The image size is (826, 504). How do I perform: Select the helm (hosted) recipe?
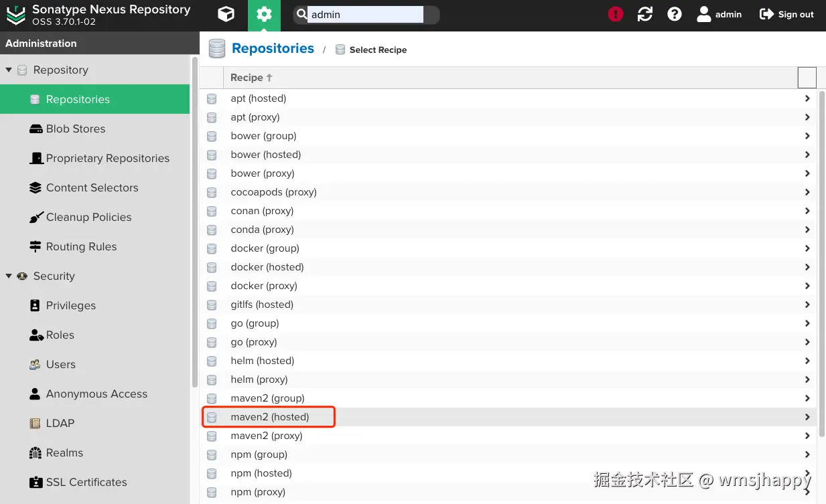(508, 361)
